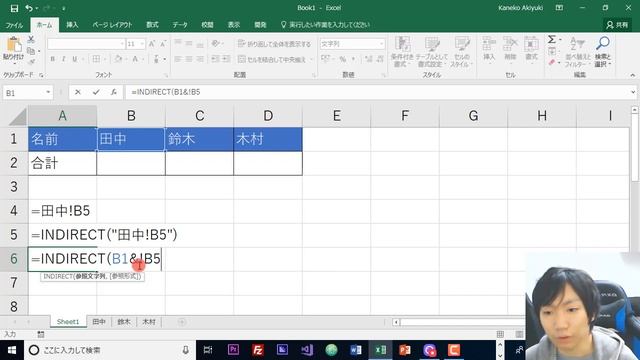Save the workbook with the floppy disk icon
Screen dimensions: 640x360
click(14, 8)
